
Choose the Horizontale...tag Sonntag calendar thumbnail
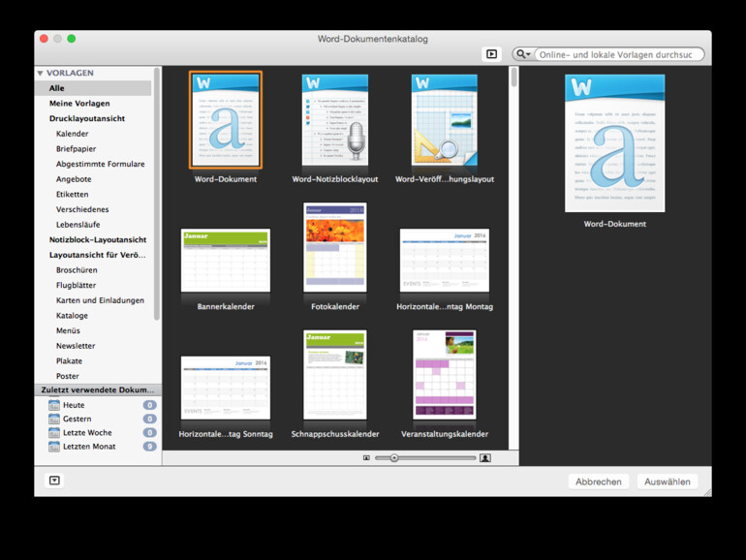pyautogui.click(x=226, y=388)
